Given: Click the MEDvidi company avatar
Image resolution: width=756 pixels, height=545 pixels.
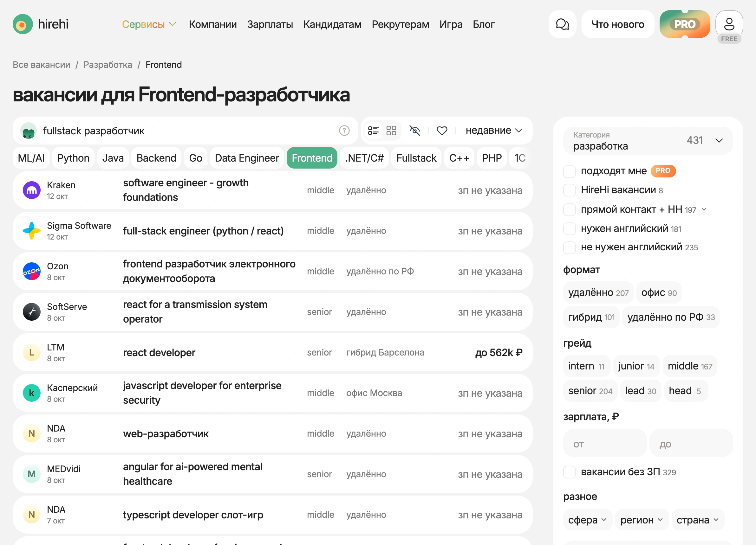Looking at the screenshot, I should 32,474.
